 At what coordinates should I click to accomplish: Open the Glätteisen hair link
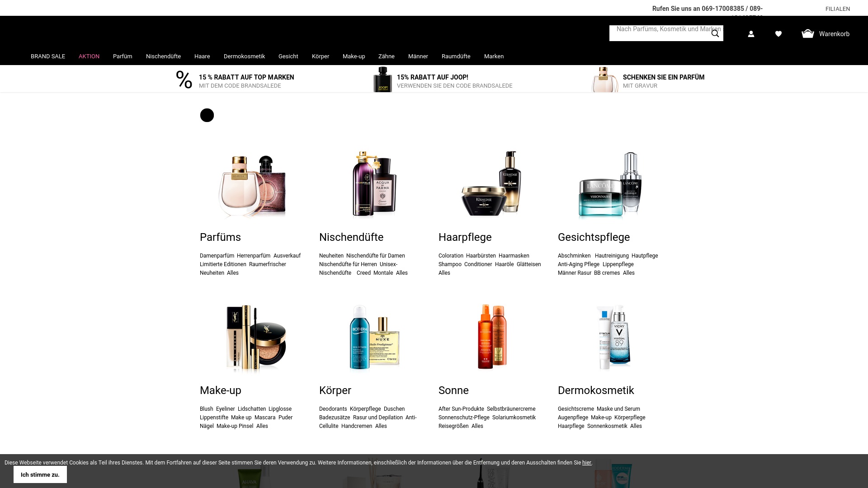click(x=528, y=264)
